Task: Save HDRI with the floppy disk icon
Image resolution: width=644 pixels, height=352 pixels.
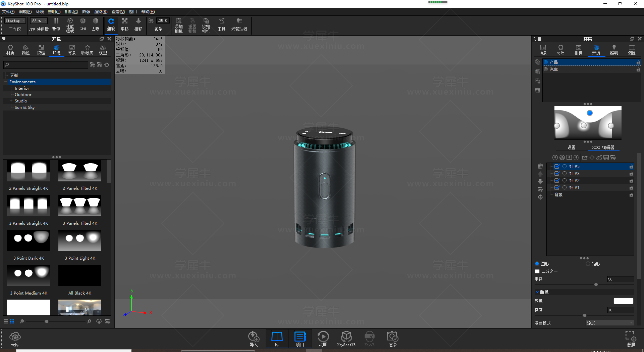Action: pos(606,158)
